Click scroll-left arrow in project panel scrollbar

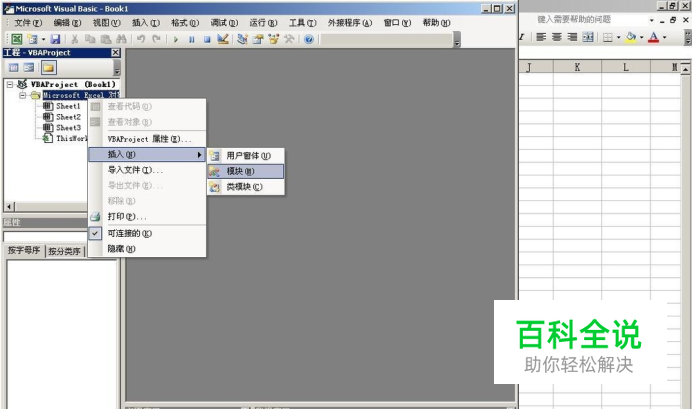pos(9,206)
